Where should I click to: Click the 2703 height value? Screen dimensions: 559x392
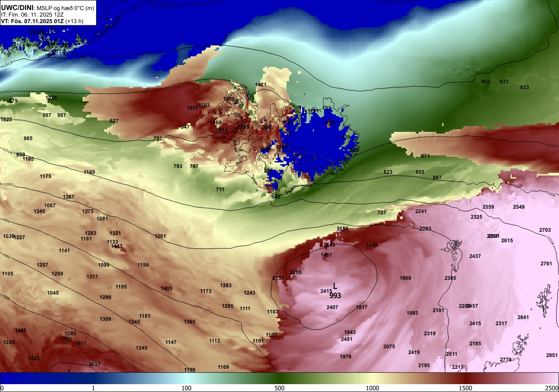(x=545, y=230)
